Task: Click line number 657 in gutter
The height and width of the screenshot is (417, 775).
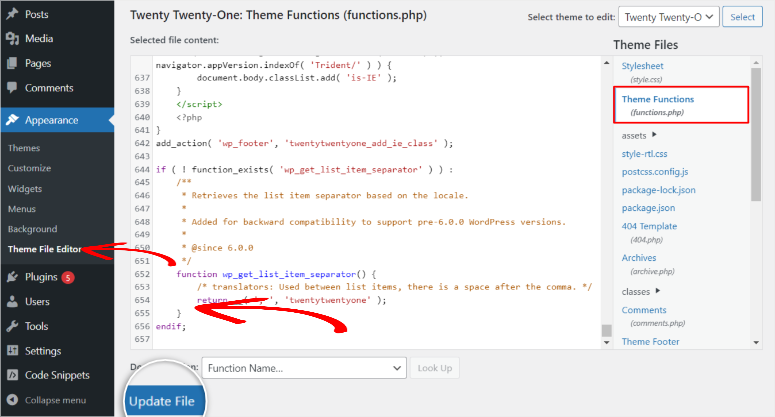Action: point(142,339)
